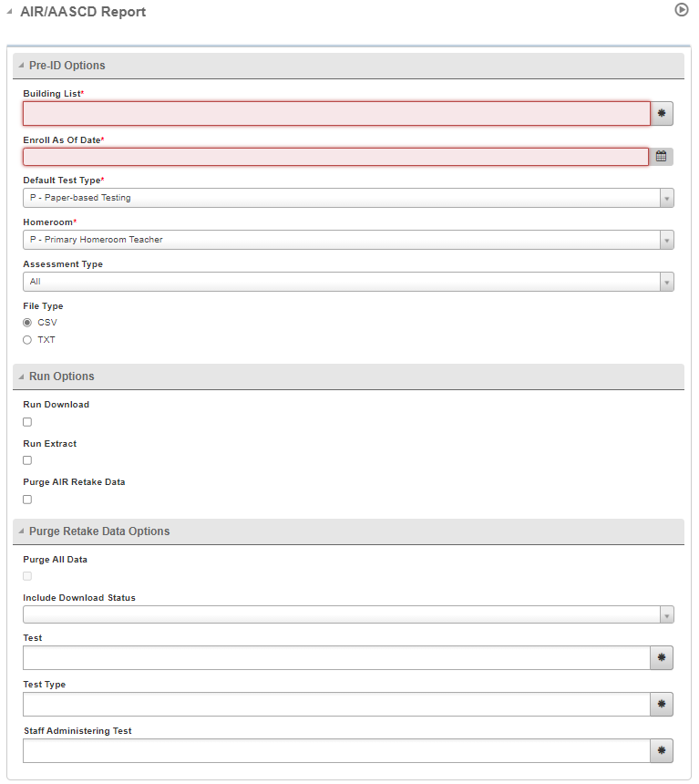Open the Default Test Type dropdown
Image resolution: width=699 pixels, height=784 pixels.
667,198
